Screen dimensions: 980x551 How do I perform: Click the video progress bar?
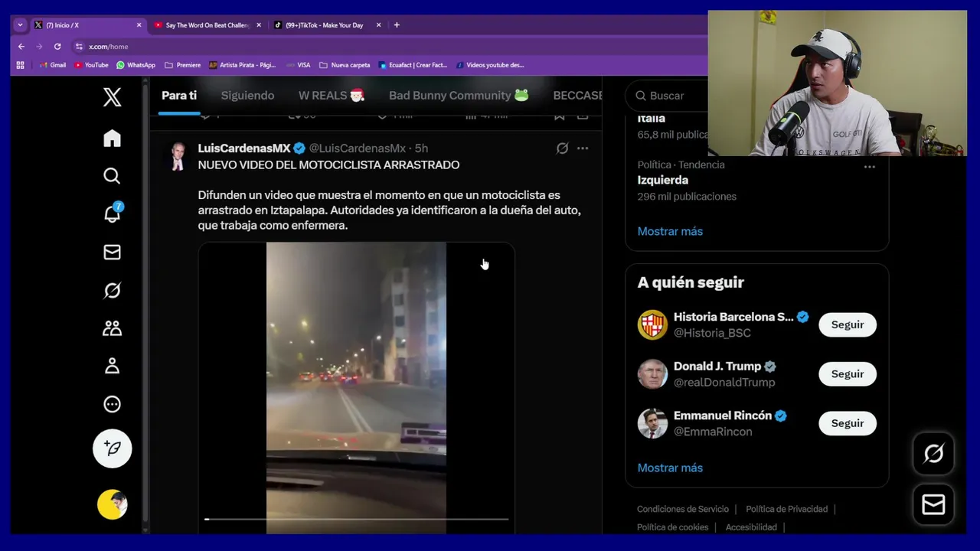[356, 519]
